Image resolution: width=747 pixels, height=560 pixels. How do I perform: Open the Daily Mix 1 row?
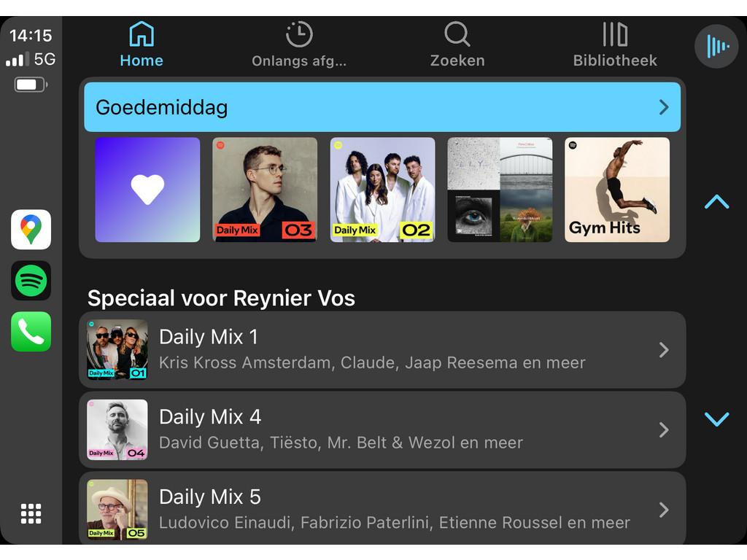tap(382, 350)
